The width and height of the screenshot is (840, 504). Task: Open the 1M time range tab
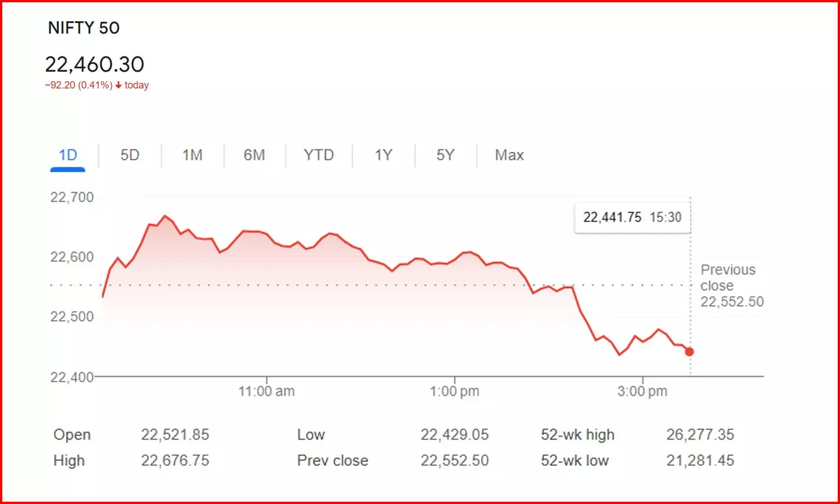192,155
